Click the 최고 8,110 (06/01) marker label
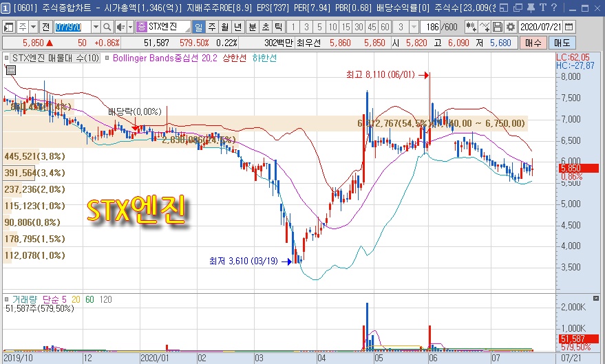 pos(380,74)
